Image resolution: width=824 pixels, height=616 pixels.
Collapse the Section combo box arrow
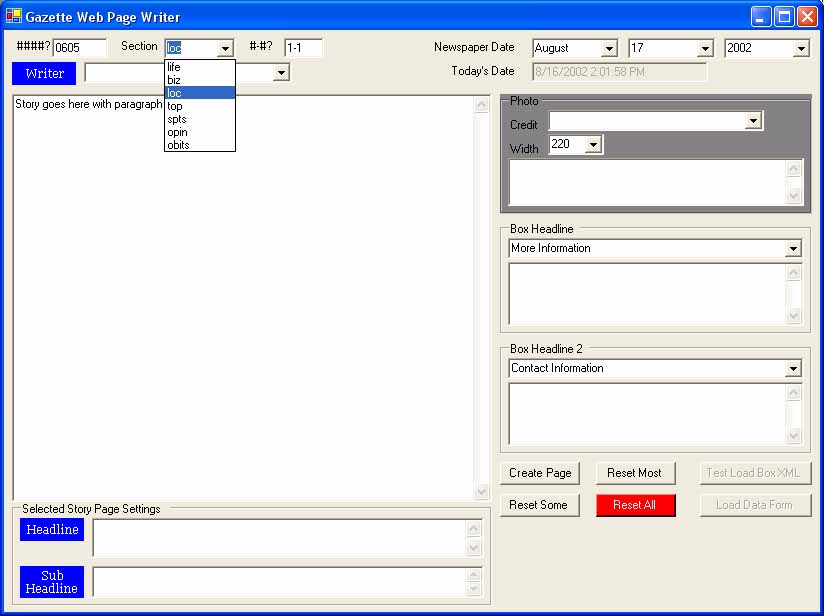[x=225, y=48]
